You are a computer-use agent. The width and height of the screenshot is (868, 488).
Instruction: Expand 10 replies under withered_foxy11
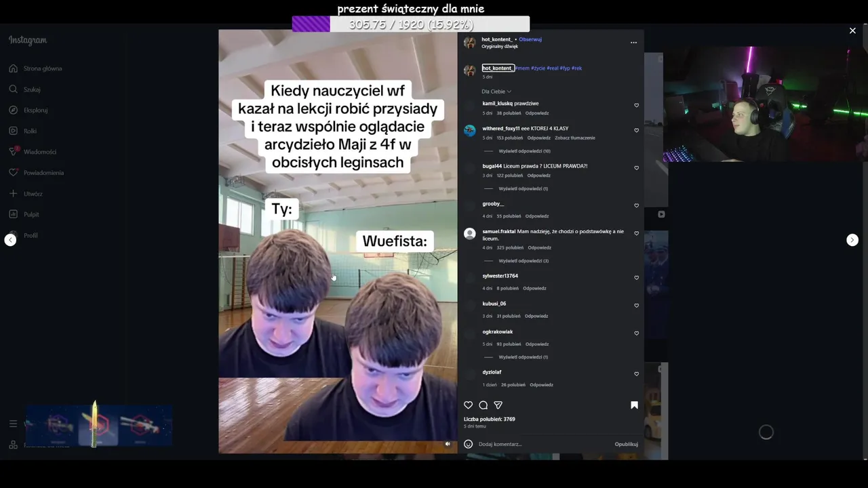tap(524, 151)
